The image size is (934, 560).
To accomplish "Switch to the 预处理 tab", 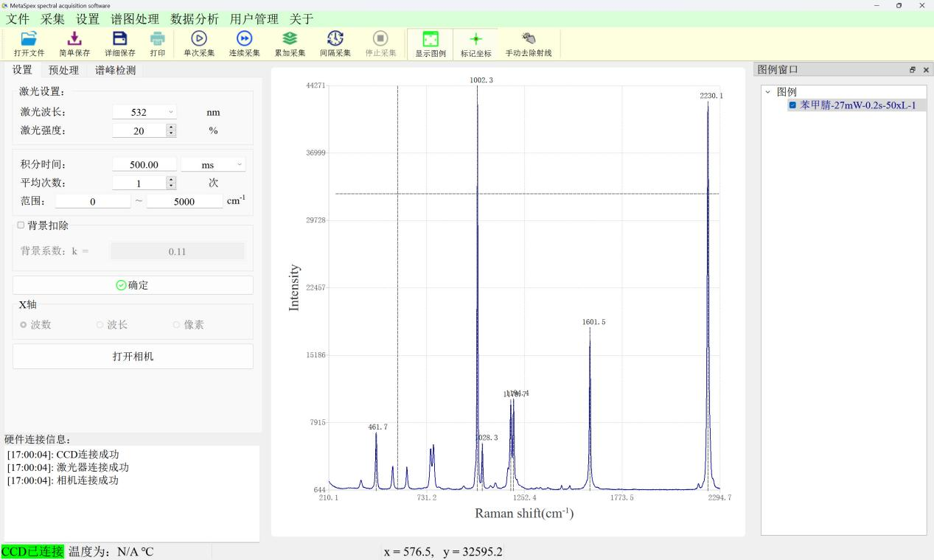I will point(63,71).
